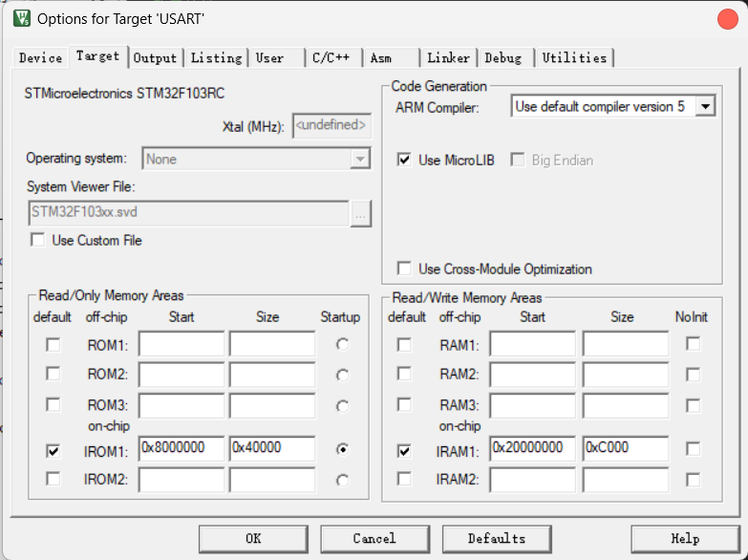Go to the Listing tab
The height and width of the screenshot is (560, 748).
point(216,58)
